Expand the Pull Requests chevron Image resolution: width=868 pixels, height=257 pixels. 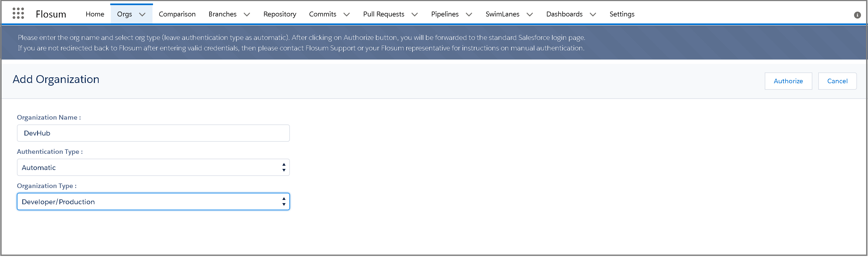(x=414, y=14)
